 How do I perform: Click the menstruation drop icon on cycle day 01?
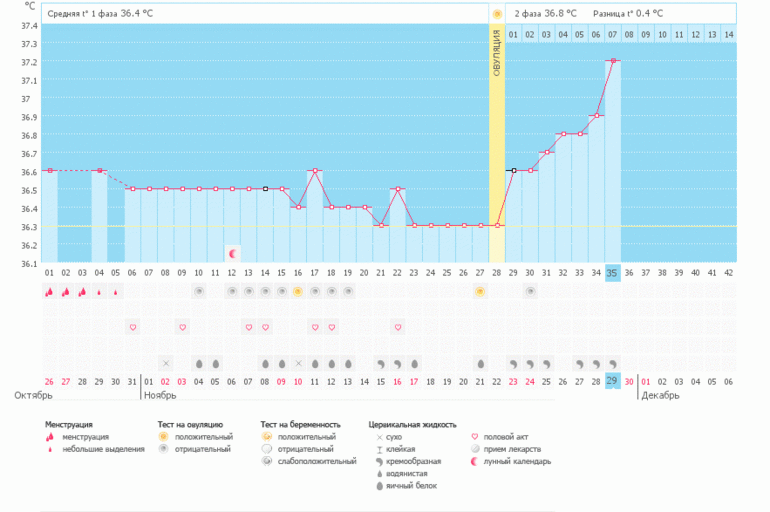click(x=49, y=292)
